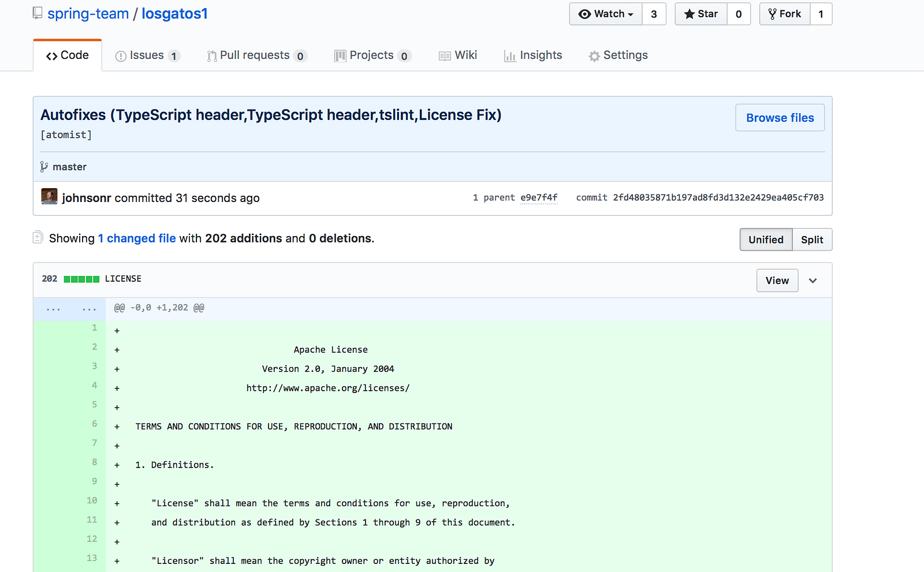The width and height of the screenshot is (924, 572).
Task: Collapse the LICENSE diff with the chevron
Action: point(813,281)
